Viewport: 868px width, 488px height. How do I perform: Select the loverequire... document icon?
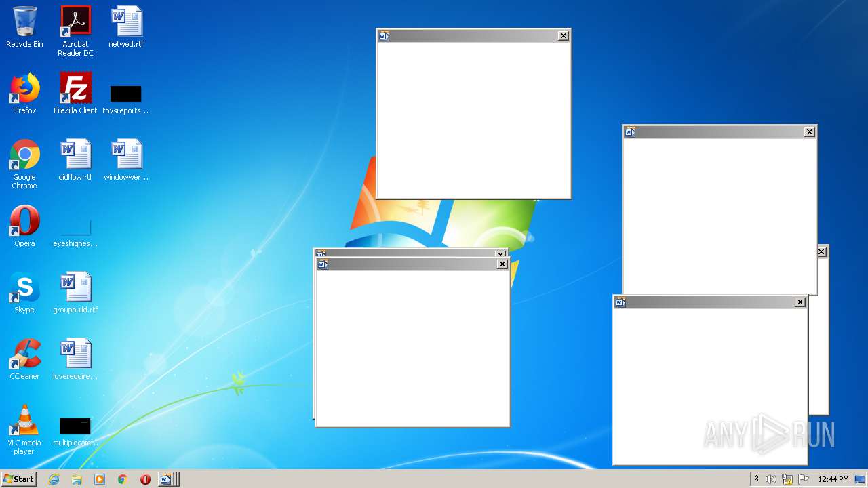(x=75, y=359)
